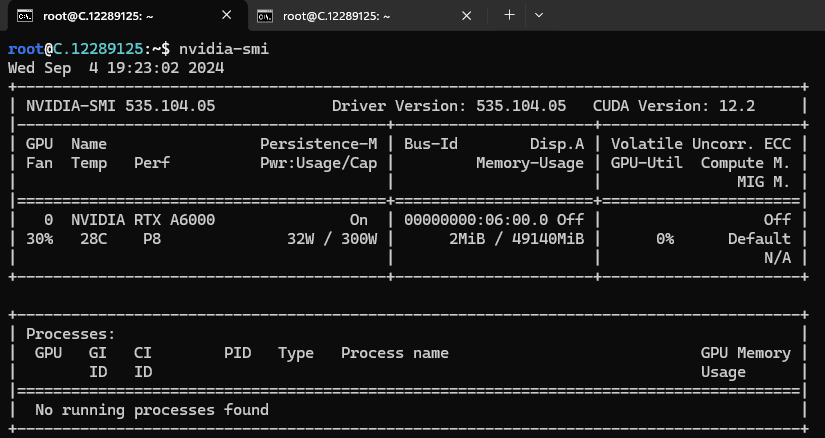The width and height of the screenshot is (825, 438).
Task: Click the date line 'Wed Sep 4 19:23:02 2024'
Action: [x=116, y=68]
